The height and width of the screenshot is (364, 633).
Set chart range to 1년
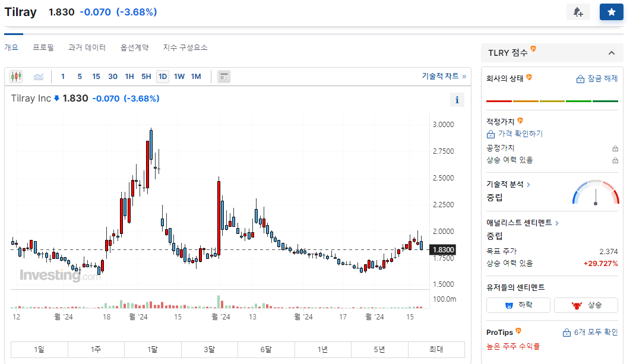point(323,350)
